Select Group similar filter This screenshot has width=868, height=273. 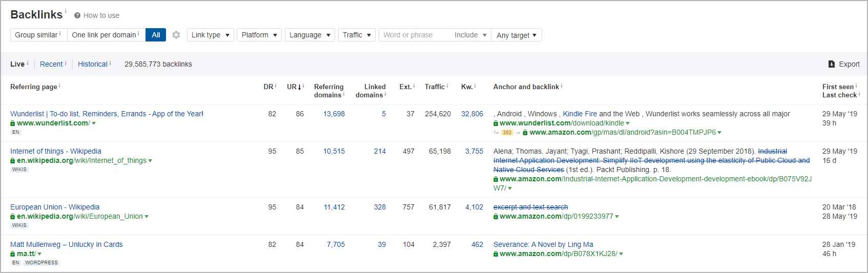coord(38,35)
